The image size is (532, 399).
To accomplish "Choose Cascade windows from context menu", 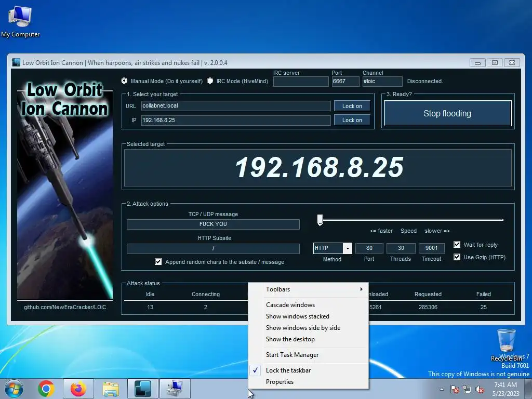I will pyautogui.click(x=309, y=304).
